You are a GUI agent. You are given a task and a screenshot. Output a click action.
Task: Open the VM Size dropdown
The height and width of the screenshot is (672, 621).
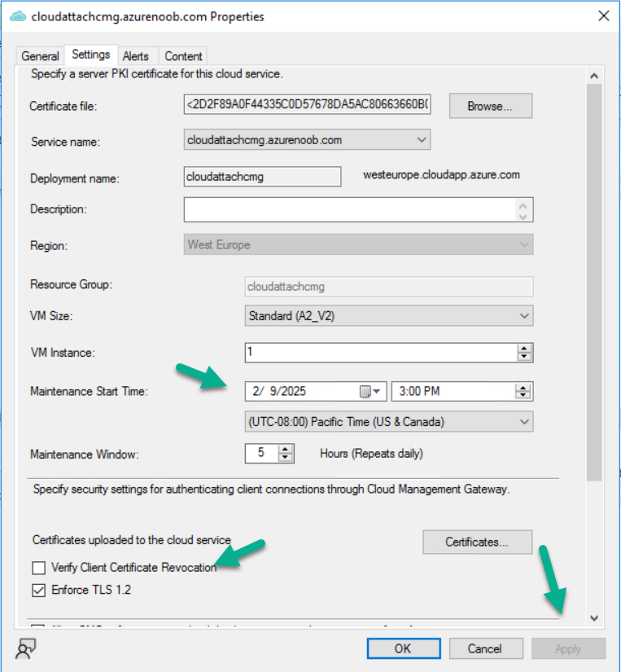click(x=389, y=316)
